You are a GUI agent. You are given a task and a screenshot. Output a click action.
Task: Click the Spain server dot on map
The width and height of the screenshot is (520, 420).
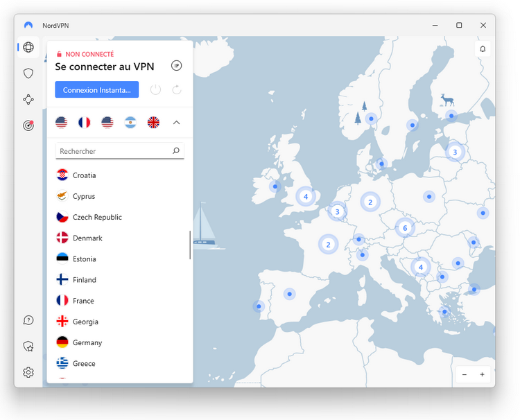point(290,294)
